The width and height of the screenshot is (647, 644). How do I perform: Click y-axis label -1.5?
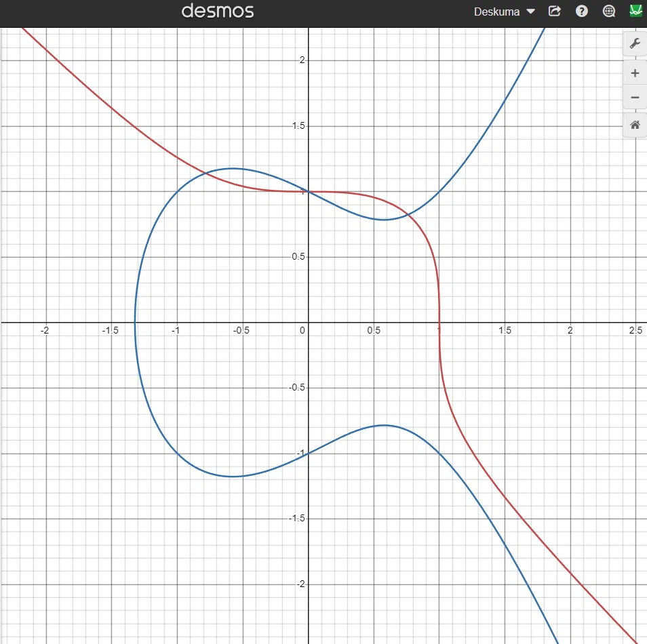tap(296, 518)
